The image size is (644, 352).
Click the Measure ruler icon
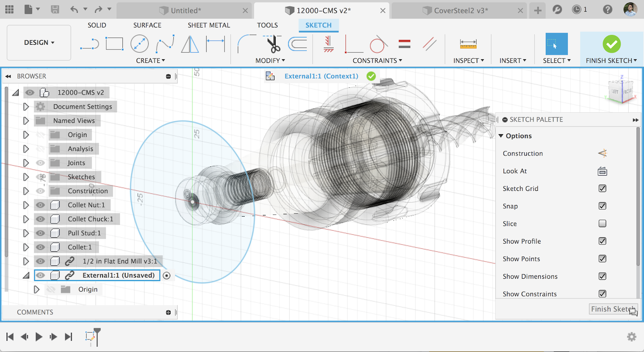click(468, 44)
